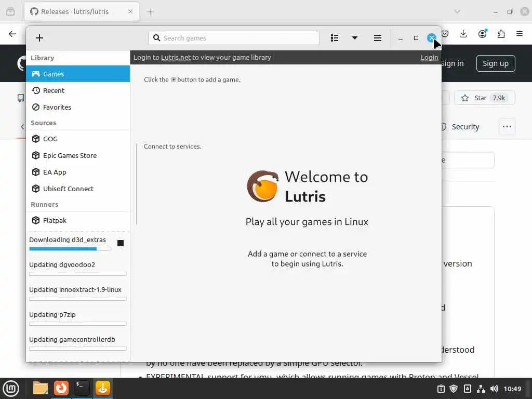The image size is (532, 399).
Task: Open the Security tab on GitHub
Action: pyautogui.click(x=460, y=127)
